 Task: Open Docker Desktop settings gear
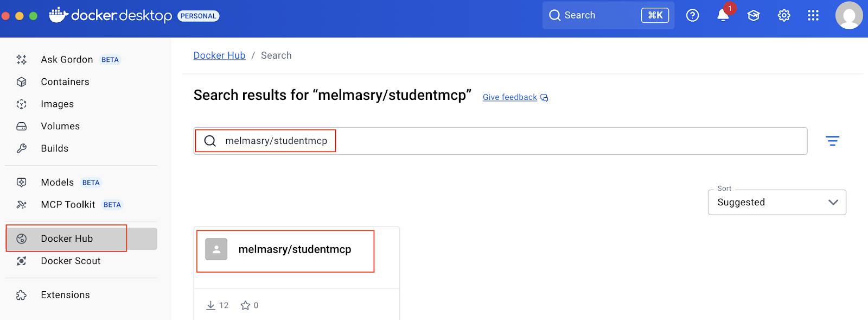[784, 15]
